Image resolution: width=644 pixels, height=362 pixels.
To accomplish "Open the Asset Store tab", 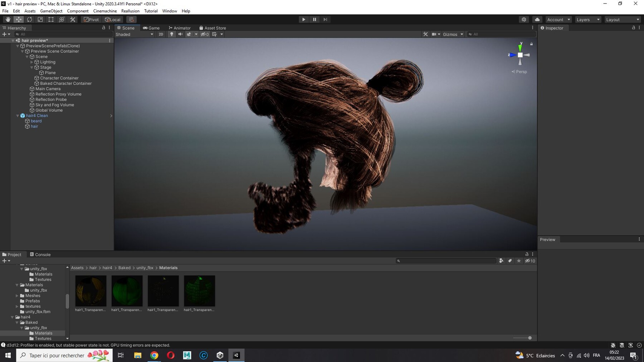I will tap(213, 28).
